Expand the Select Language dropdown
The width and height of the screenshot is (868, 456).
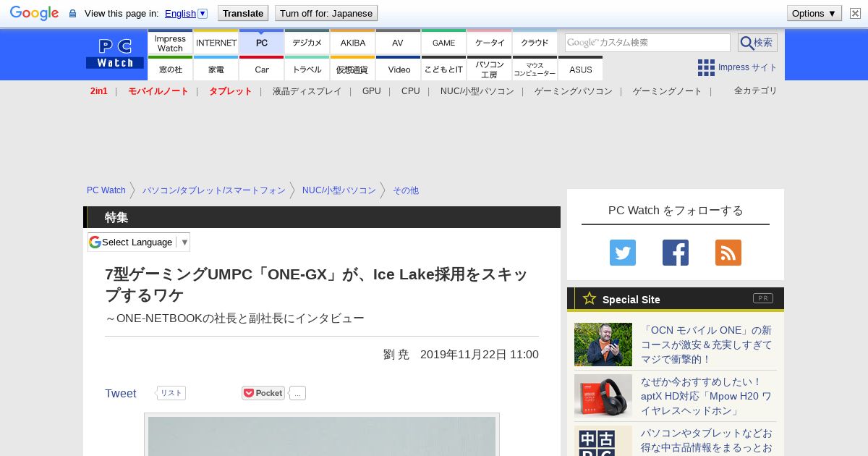139,242
